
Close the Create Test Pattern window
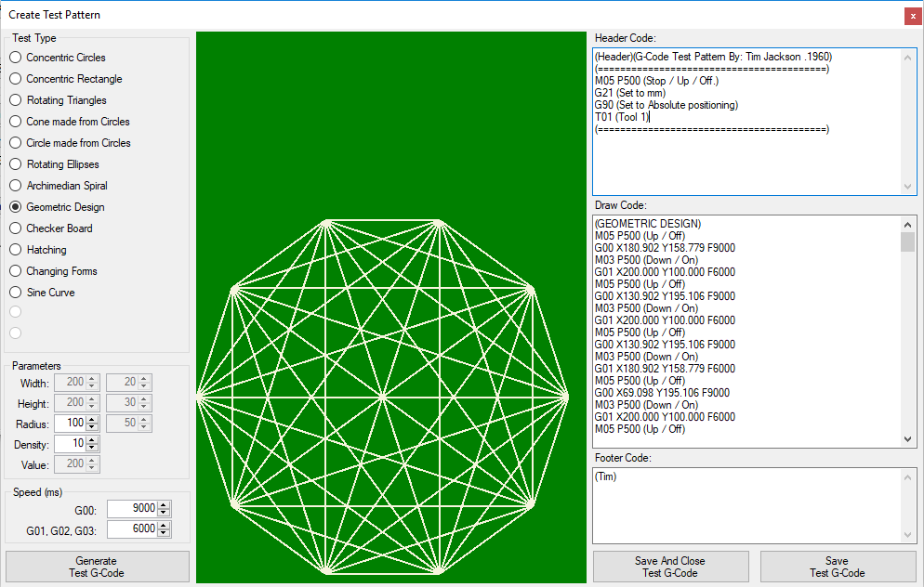click(913, 16)
